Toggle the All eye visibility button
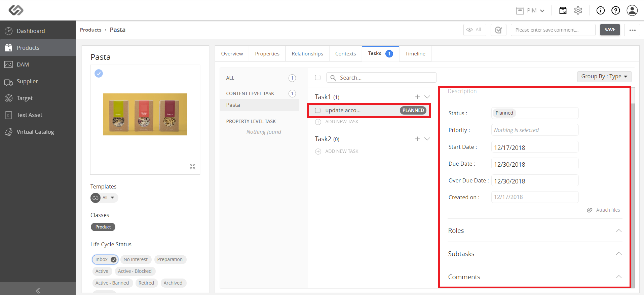 point(475,30)
